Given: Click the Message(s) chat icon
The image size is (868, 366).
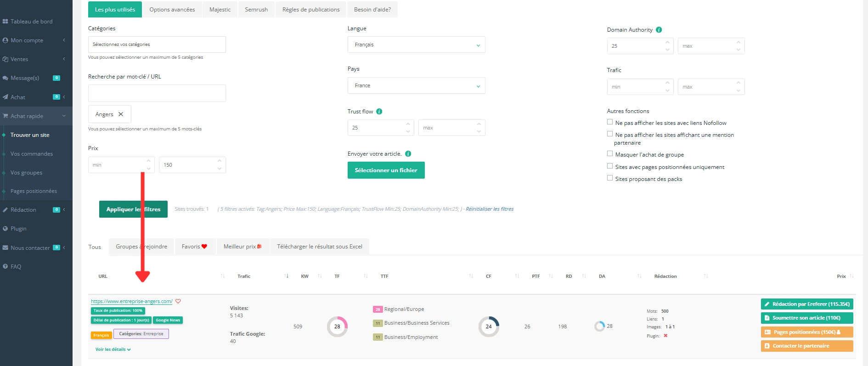Looking at the screenshot, I should 6,78.
